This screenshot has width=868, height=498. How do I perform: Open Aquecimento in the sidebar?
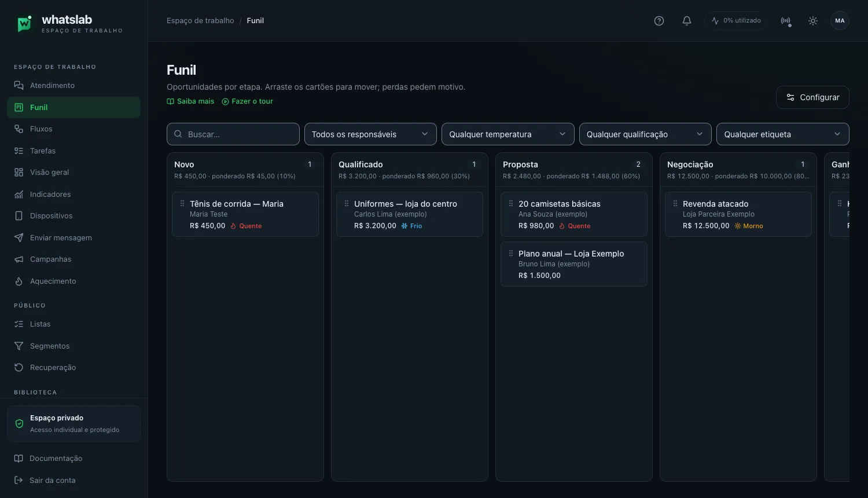pyautogui.click(x=73, y=281)
